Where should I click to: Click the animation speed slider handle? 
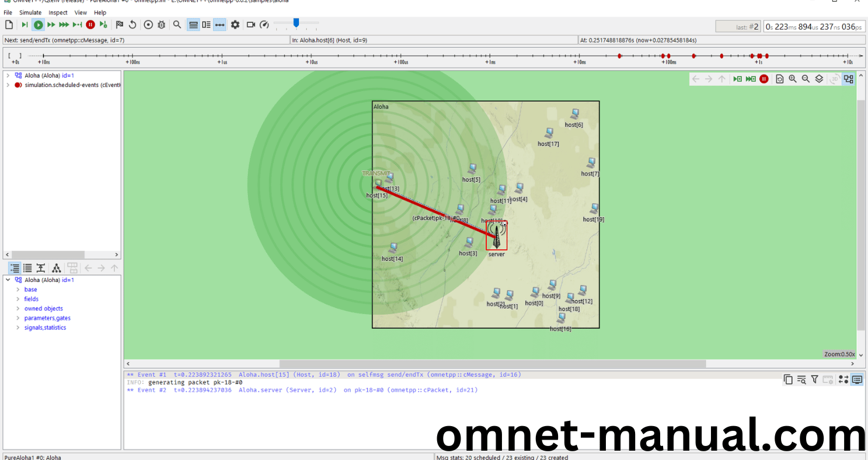297,23
